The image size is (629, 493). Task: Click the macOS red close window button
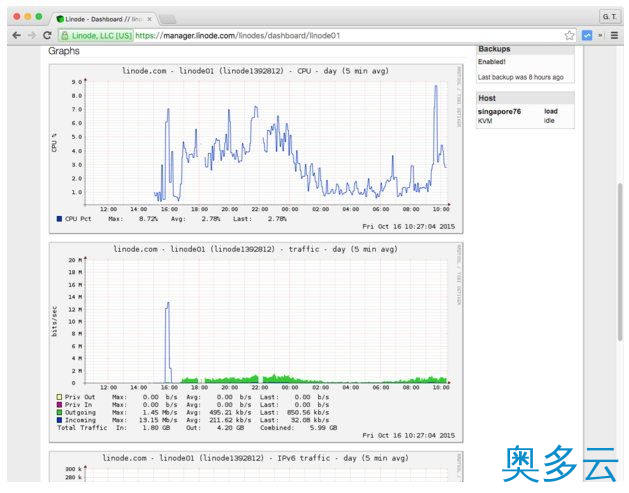pos(16,16)
